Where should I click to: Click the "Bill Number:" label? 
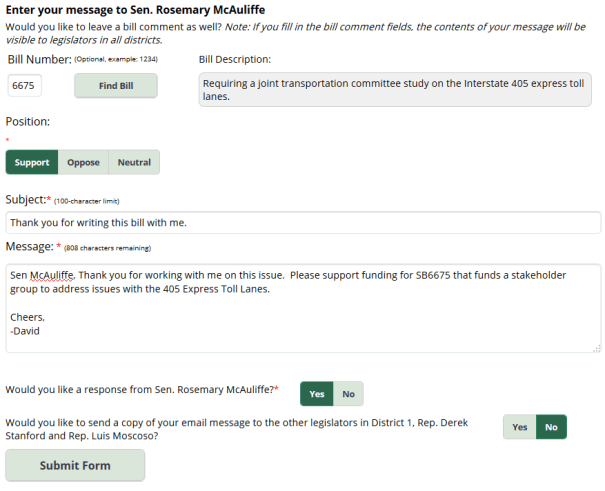[x=39, y=61]
